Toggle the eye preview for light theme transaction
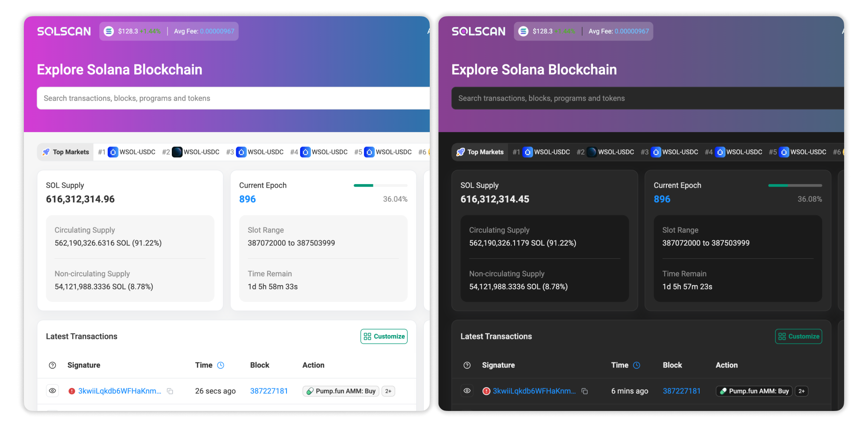Screen dimensions: 868x428 pyautogui.click(x=52, y=391)
